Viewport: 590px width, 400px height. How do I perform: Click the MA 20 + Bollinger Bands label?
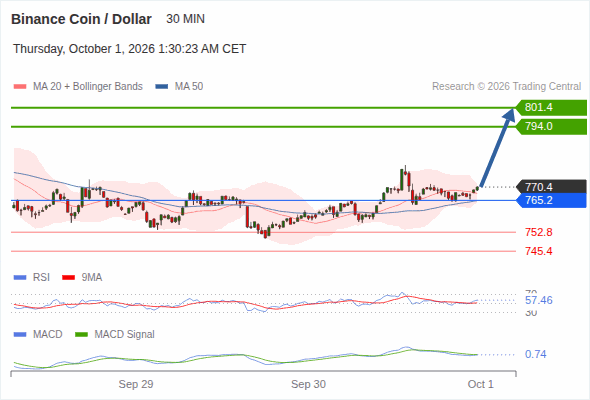88,87
